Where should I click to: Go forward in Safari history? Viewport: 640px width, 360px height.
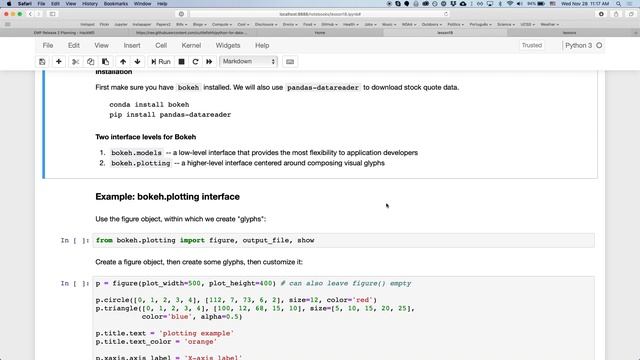click(39, 14)
